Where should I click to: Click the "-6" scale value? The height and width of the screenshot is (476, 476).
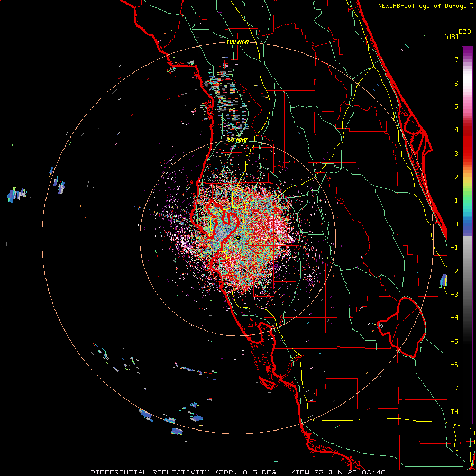tap(454, 365)
